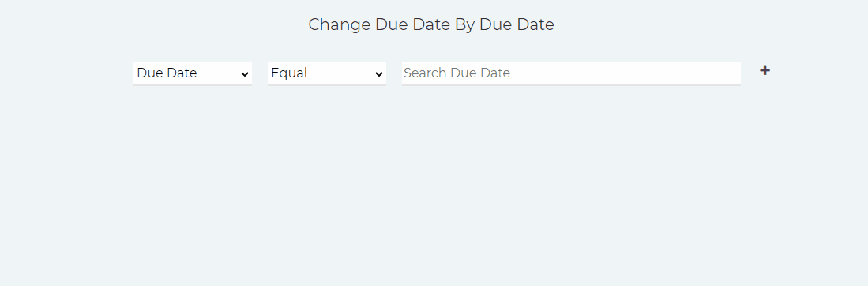Click the plus icon to add filter
The width and height of the screenshot is (868, 286).
765,70
